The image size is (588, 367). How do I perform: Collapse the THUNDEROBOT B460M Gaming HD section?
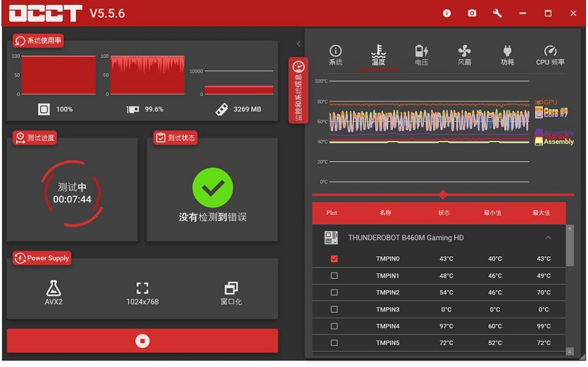[x=548, y=238]
